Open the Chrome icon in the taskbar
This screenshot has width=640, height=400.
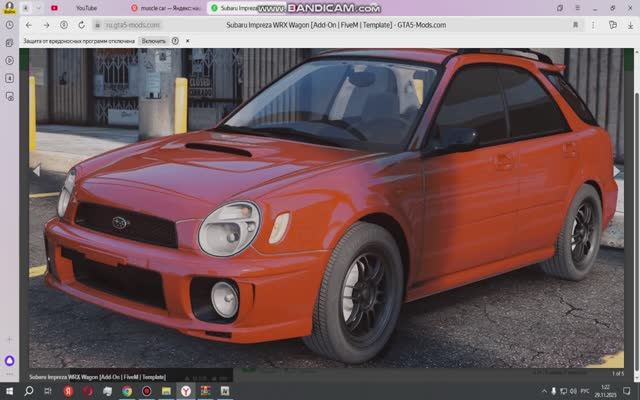pos(127,391)
